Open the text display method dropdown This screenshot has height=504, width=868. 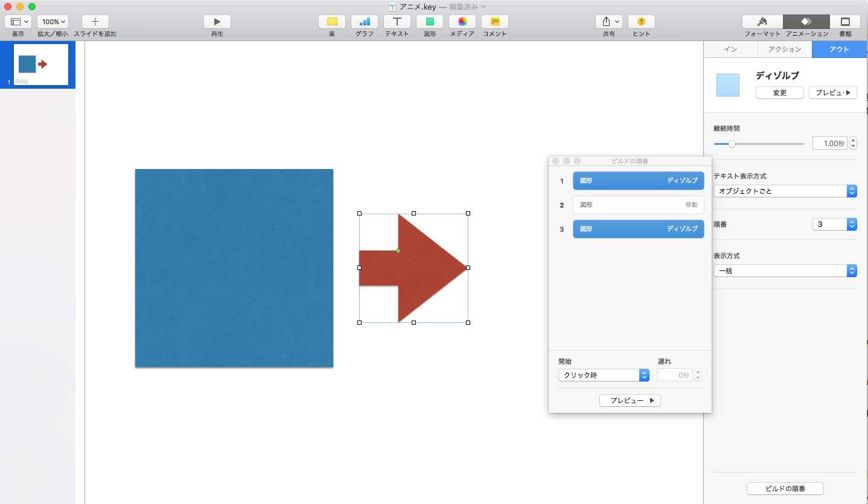(785, 191)
